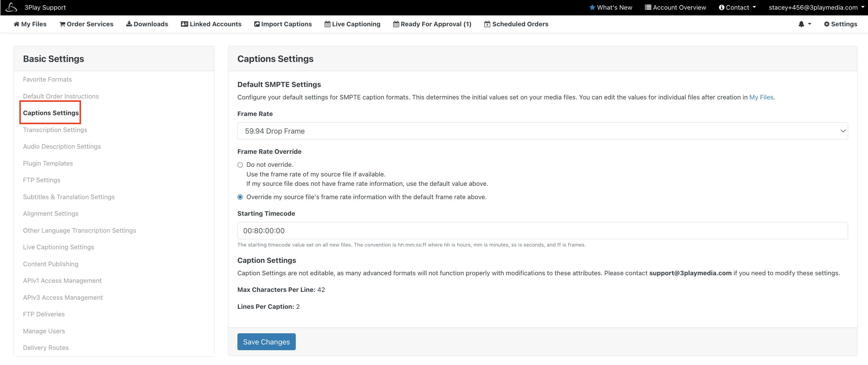
Task: Open Delivery Routes in sidebar
Action: click(45, 347)
